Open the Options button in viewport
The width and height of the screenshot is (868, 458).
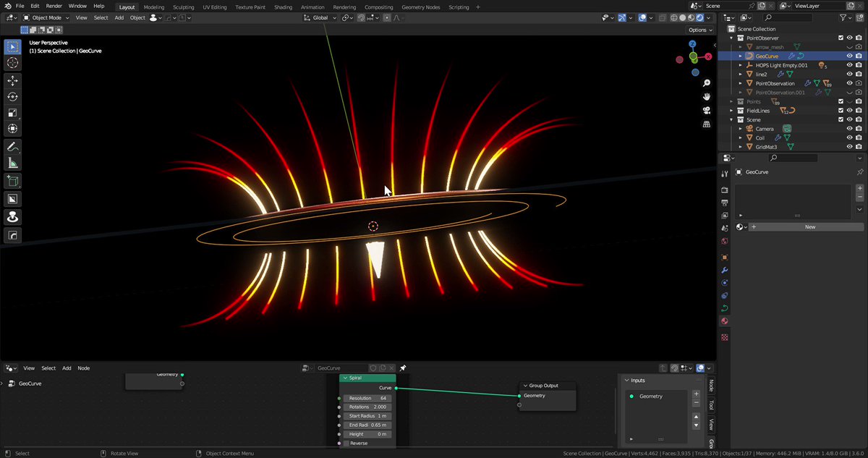(700, 30)
